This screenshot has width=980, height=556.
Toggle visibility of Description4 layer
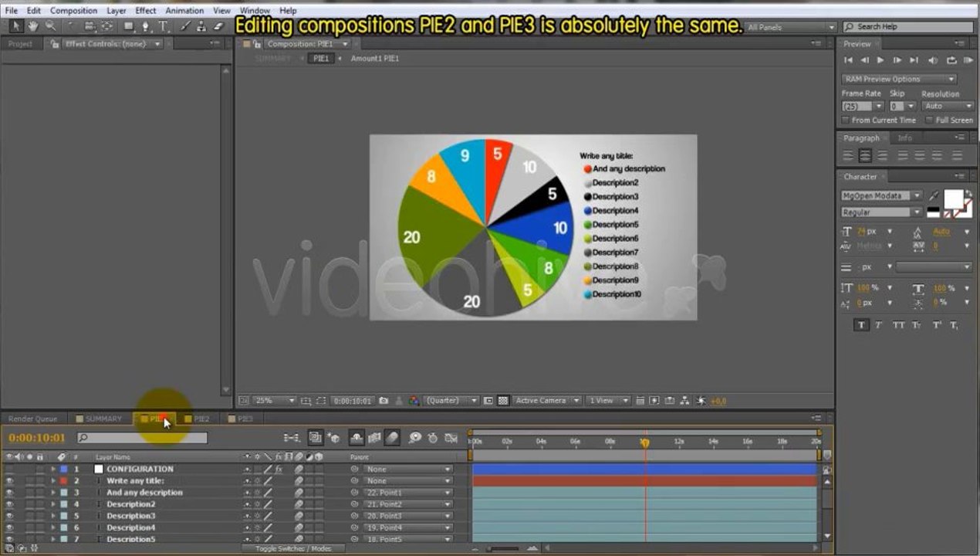pyautogui.click(x=9, y=527)
